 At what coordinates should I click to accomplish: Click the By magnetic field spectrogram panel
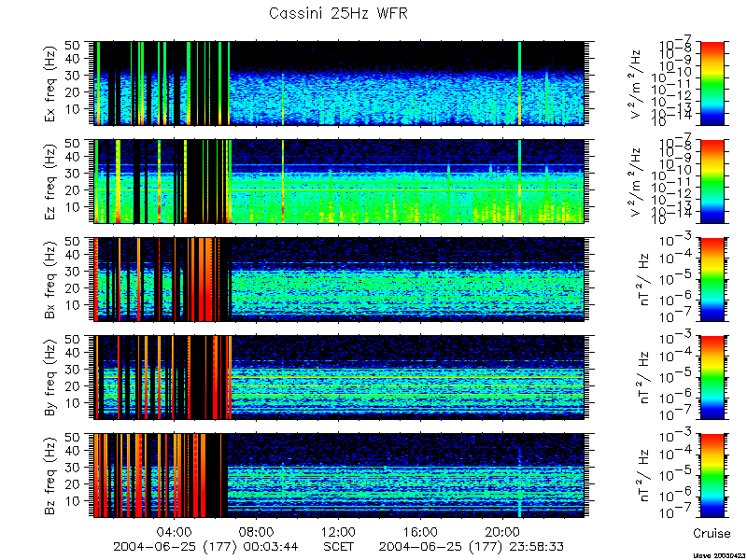click(339, 378)
